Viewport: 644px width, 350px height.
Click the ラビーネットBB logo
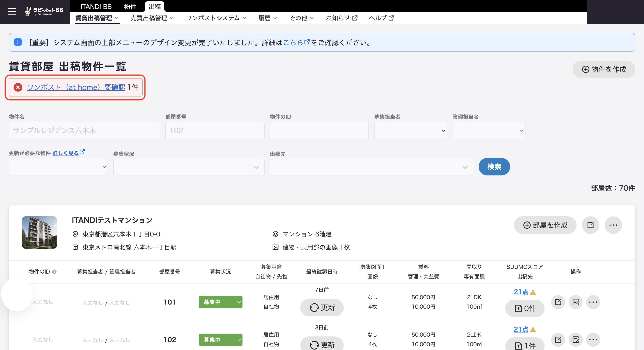click(44, 11)
